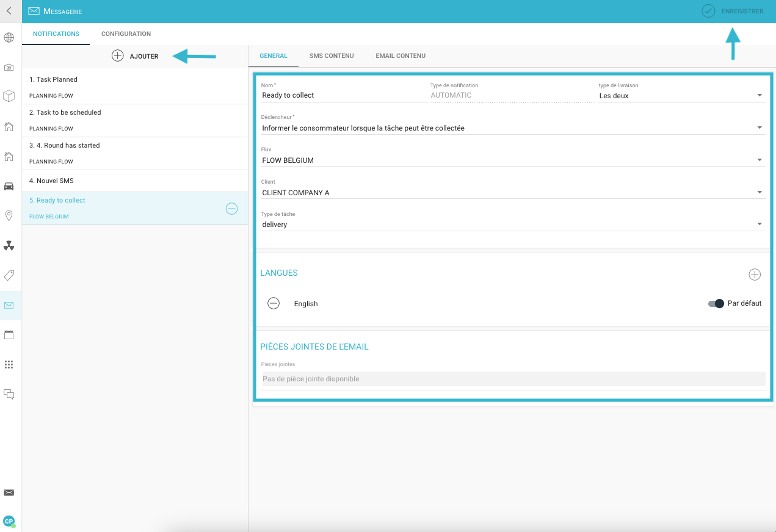Click the Pièces jointes de l'email heading
Screen dimensions: 776x532
(x=314, y=347)
